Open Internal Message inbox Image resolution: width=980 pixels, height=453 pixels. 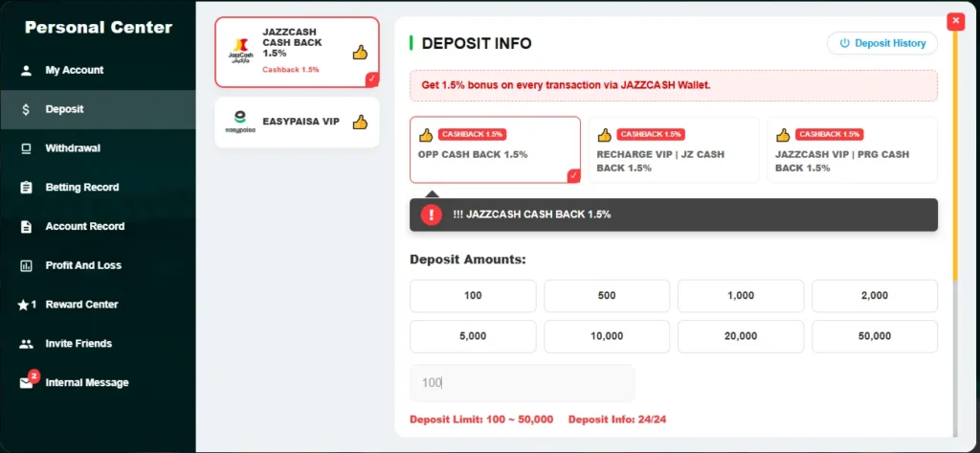(x=99, y=383)
